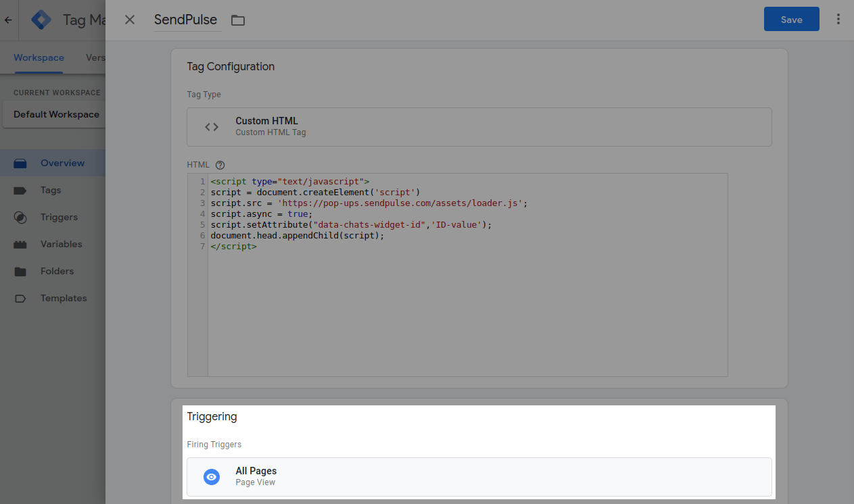This screenshot has height=504, width=854.
Task: Go to the Triggers section
Action: 59,217
